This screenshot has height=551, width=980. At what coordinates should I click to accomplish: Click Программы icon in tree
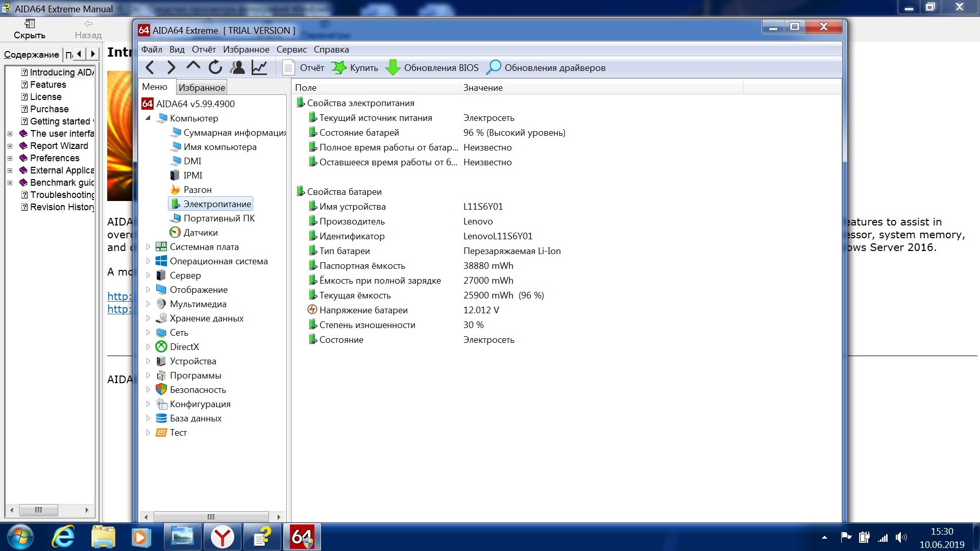pyautogui.click(x=161, y=375)
